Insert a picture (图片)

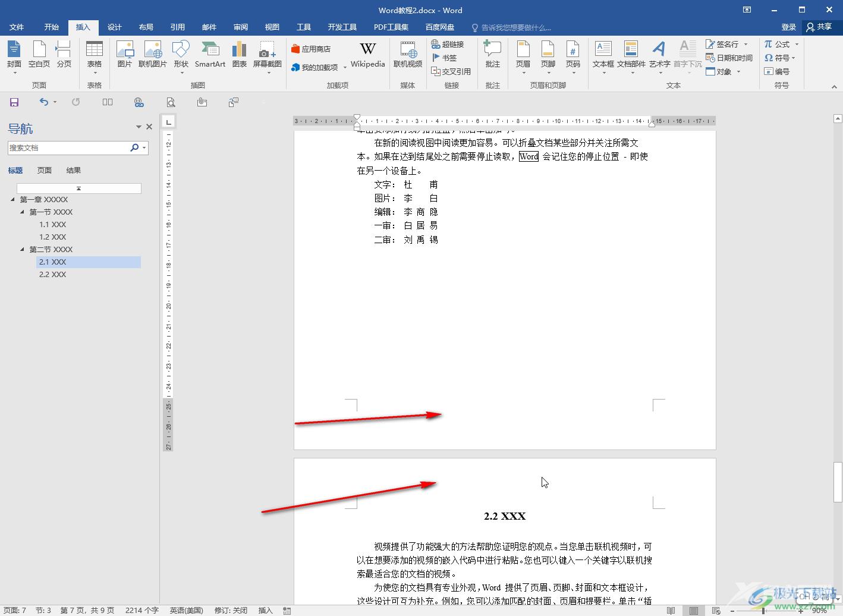click(125, 55)
